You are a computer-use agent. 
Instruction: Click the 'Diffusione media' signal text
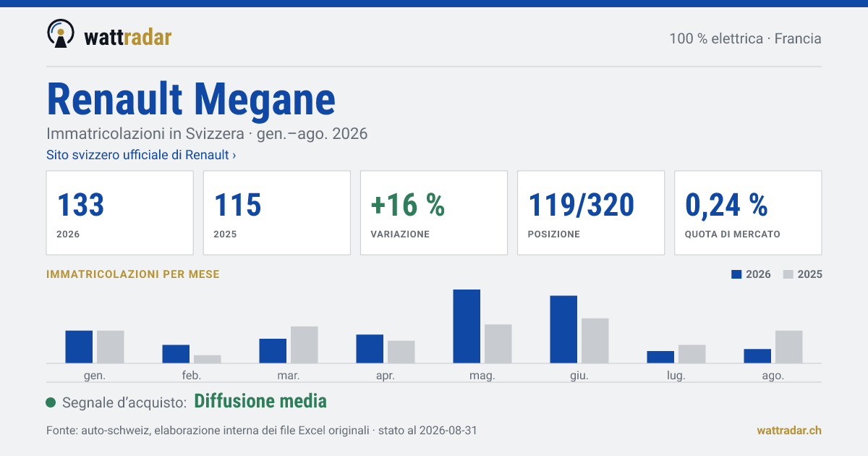click(260, 402)
